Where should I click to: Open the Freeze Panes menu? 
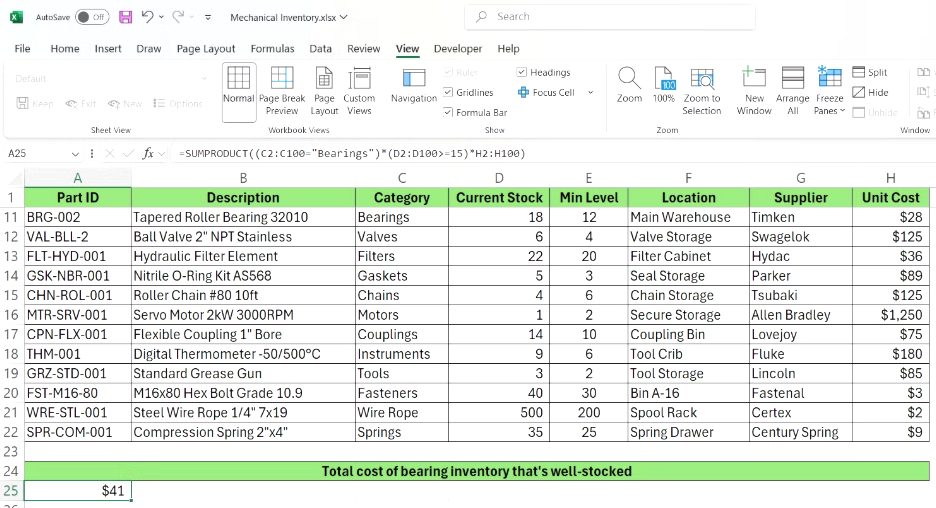tap(830, 91)
